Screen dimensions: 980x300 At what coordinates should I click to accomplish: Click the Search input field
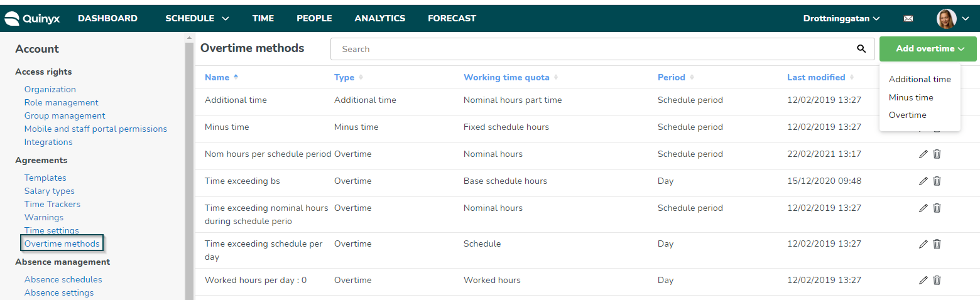tap(602, 49)
